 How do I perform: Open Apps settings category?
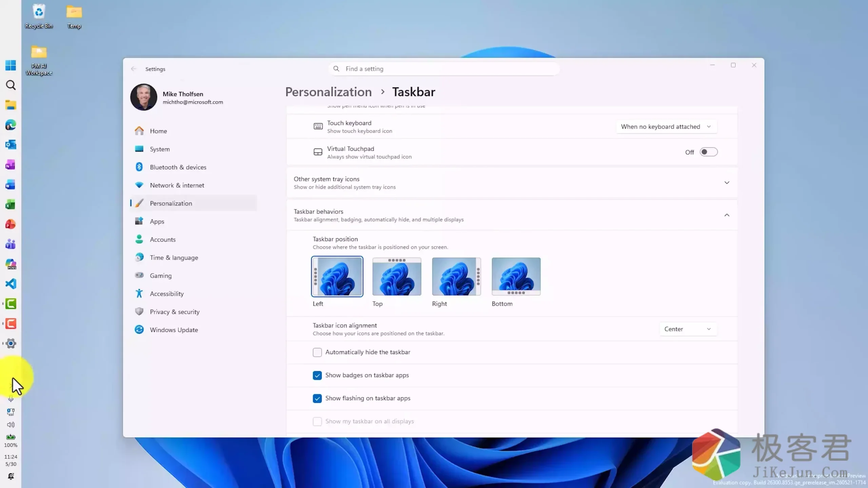193,221
